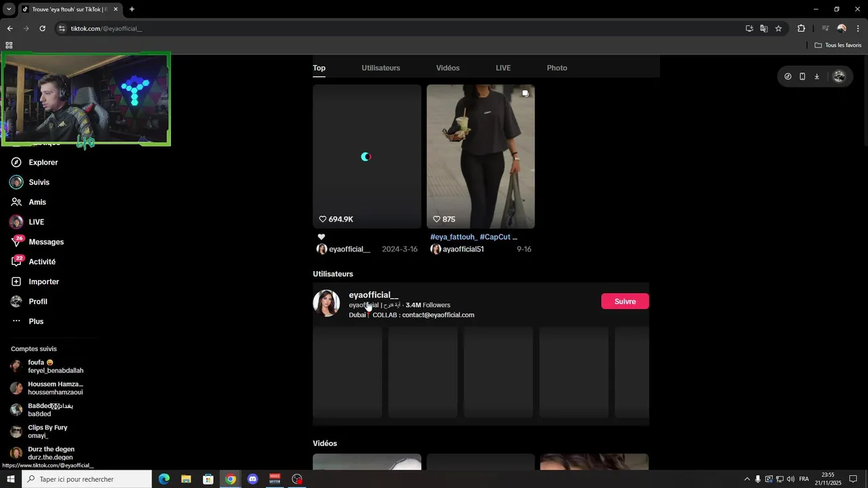Switch to the Photo tab
This screenshot has height=488, width=868.
pos(557,68)
